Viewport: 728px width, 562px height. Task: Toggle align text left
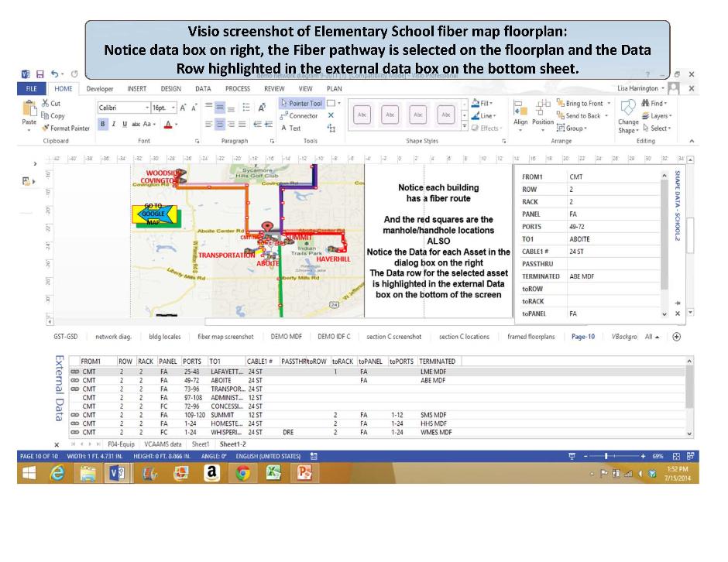click(209, 124)
